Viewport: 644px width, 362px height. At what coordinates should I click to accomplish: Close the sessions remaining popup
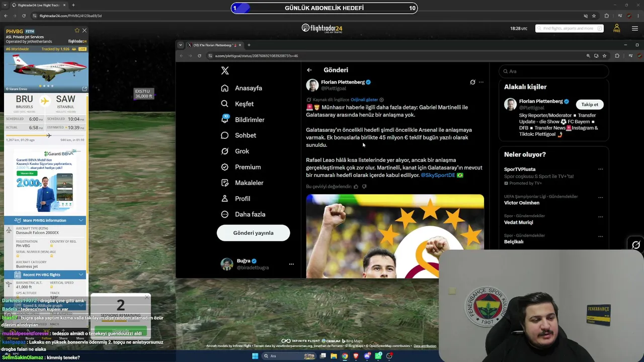146,298
